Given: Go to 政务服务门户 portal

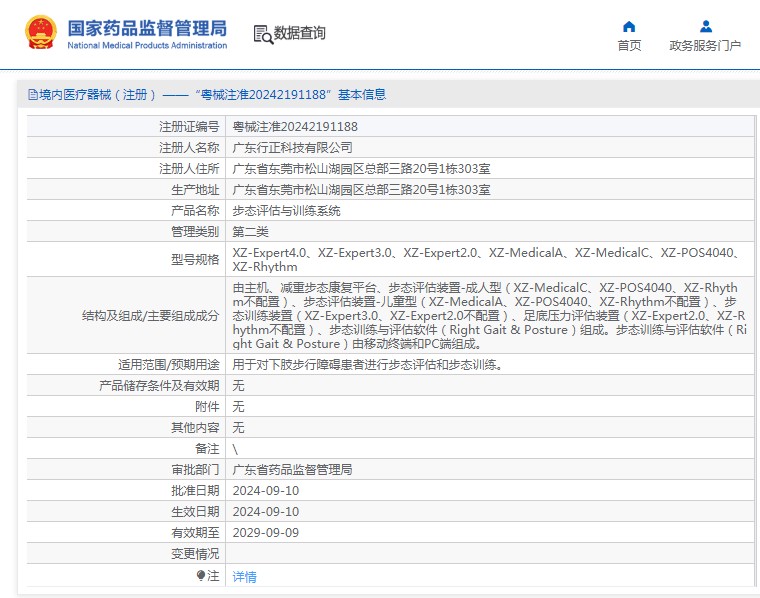Looking at the screenshot, I should 705,46.
